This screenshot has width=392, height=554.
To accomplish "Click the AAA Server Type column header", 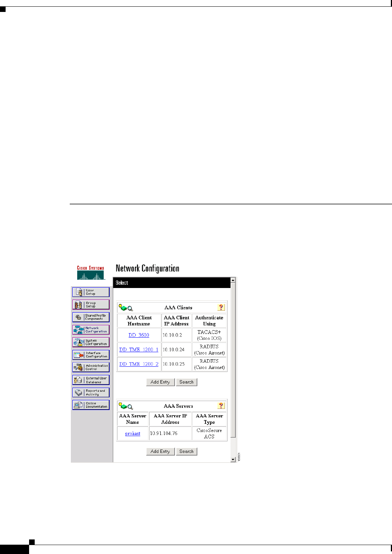I will 210,419.
